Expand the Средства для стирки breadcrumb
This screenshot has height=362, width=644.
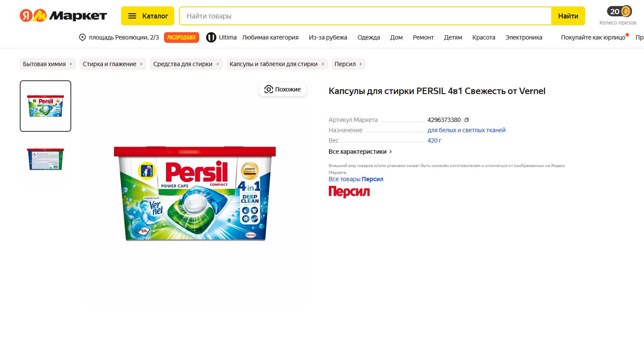pyautogui.click(x=186, y=64)
